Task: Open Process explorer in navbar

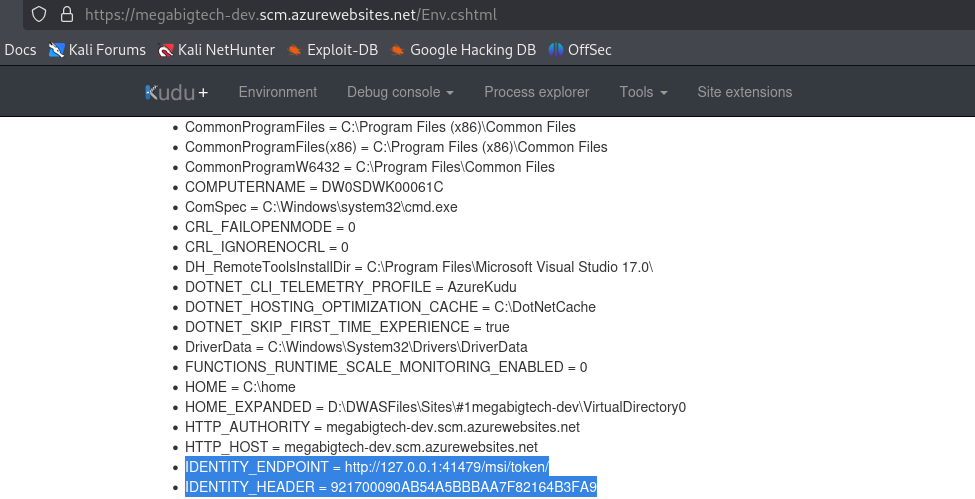Action: point(537,92)
